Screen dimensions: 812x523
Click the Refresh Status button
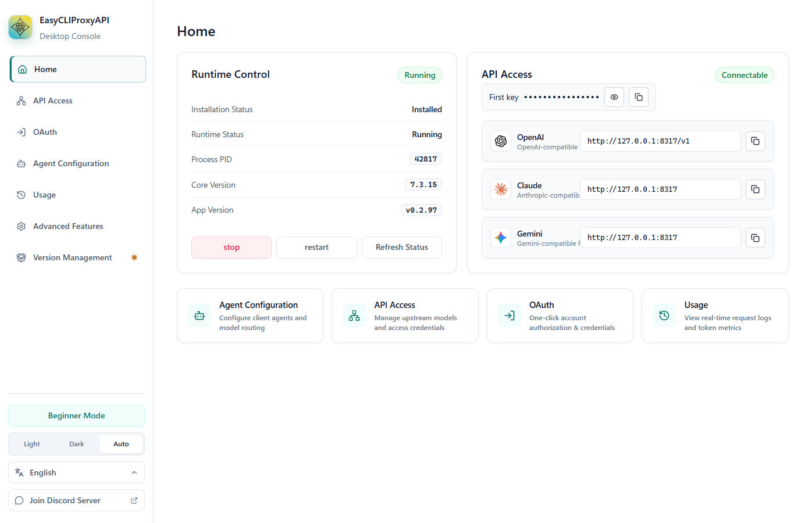(x=402, y=247)
